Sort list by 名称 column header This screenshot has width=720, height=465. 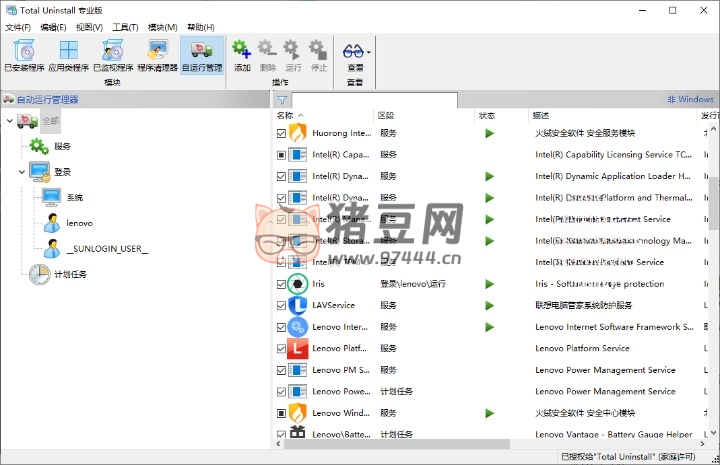click(x=285, y=116)
